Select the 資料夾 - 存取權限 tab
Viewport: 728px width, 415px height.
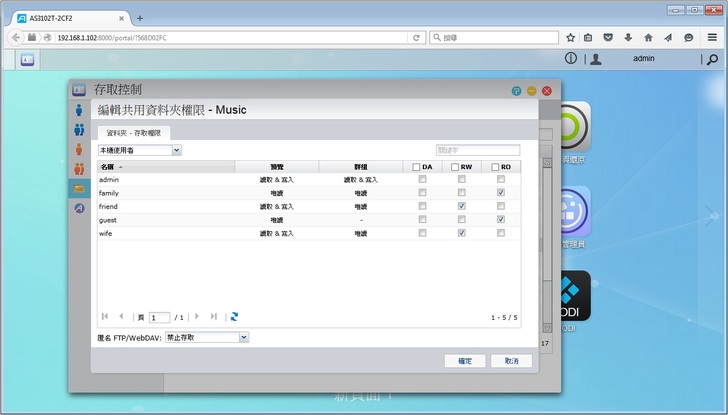click(x=135, y=132)
